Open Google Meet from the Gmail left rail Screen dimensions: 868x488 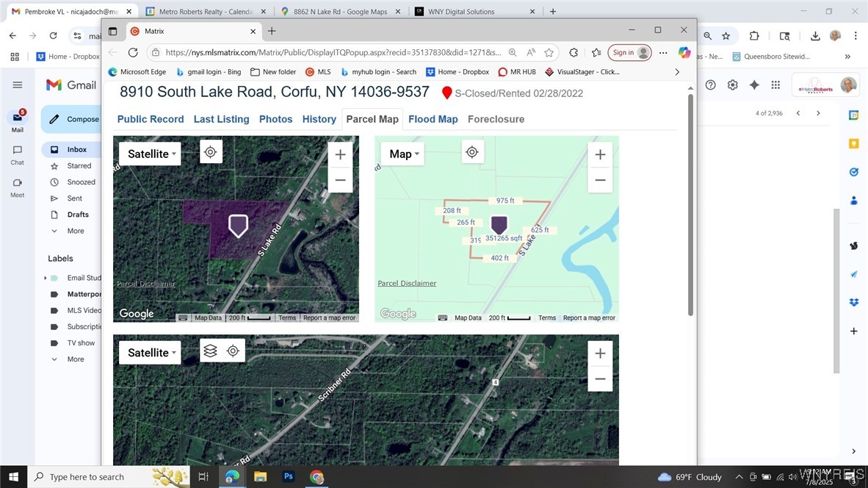16,183
